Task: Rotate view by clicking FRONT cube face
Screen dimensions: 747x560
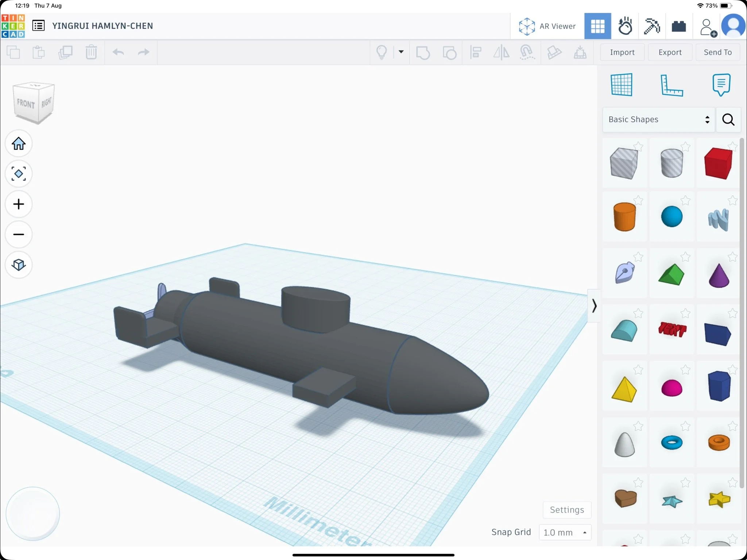Action: [x=26, y=104]
